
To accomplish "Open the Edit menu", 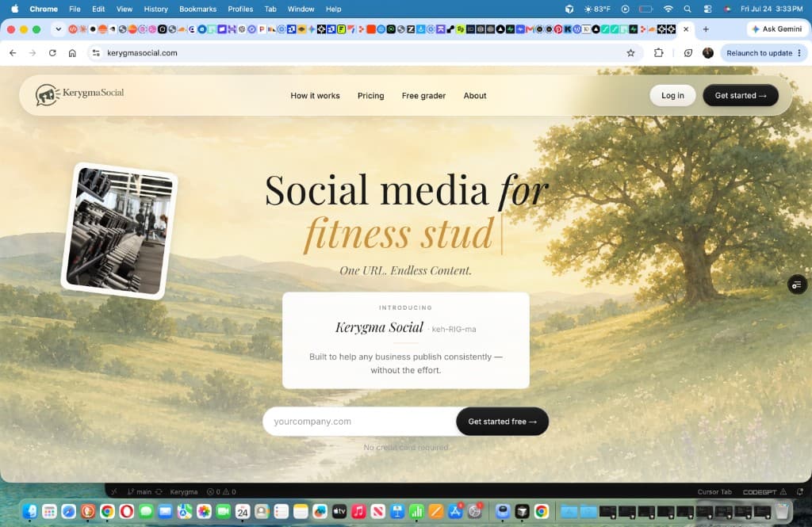I will (98, 9).
